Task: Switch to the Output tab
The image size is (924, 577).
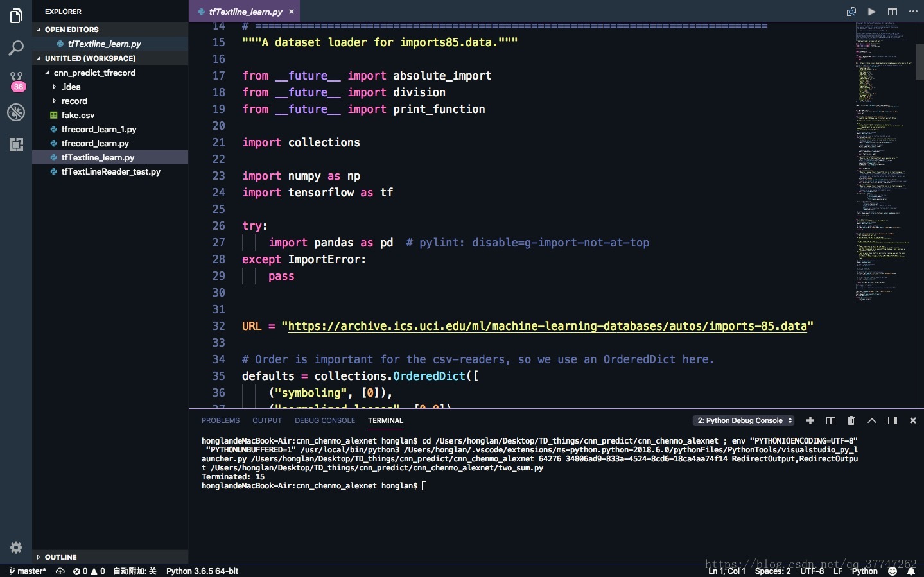Action: (x=267, y=420)
